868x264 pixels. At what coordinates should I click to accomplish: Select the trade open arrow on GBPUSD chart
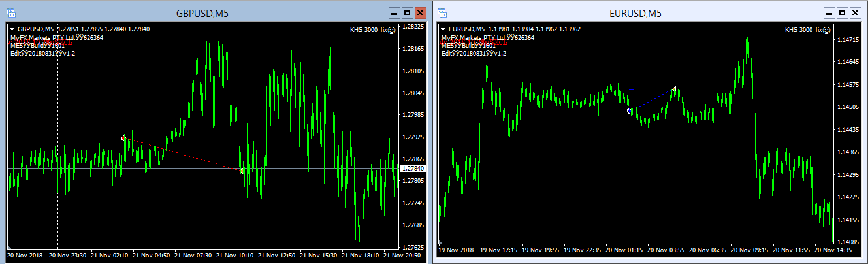pos(123,138)
